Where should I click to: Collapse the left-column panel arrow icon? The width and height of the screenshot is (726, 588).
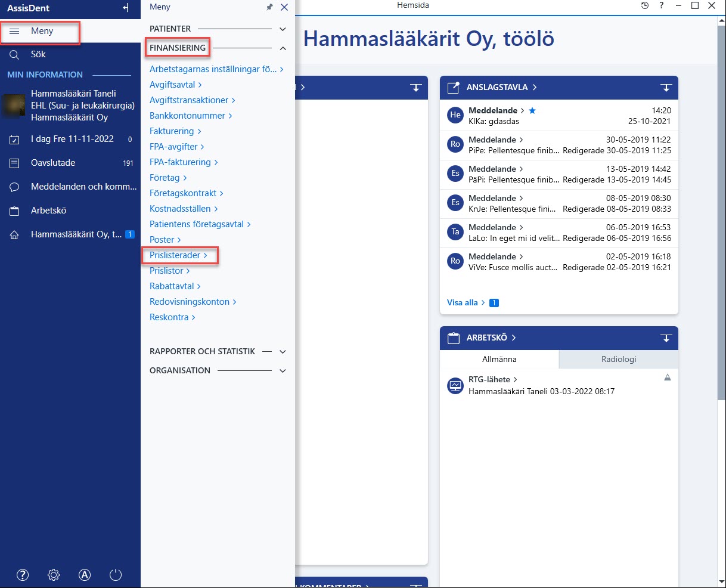416,88
